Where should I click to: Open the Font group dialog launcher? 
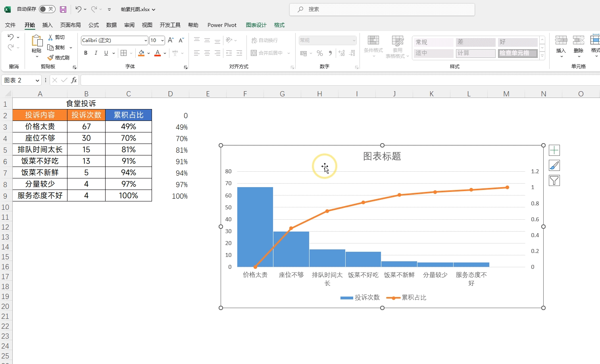(186, 68)
